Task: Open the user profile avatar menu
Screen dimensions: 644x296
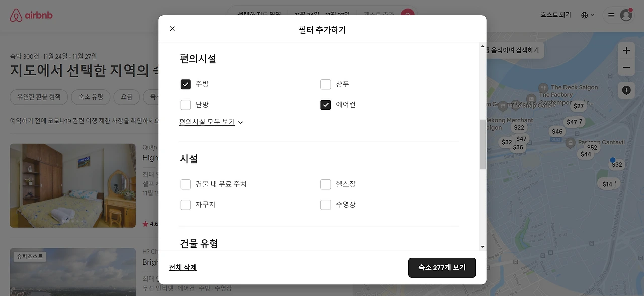Action: point(626,15)
